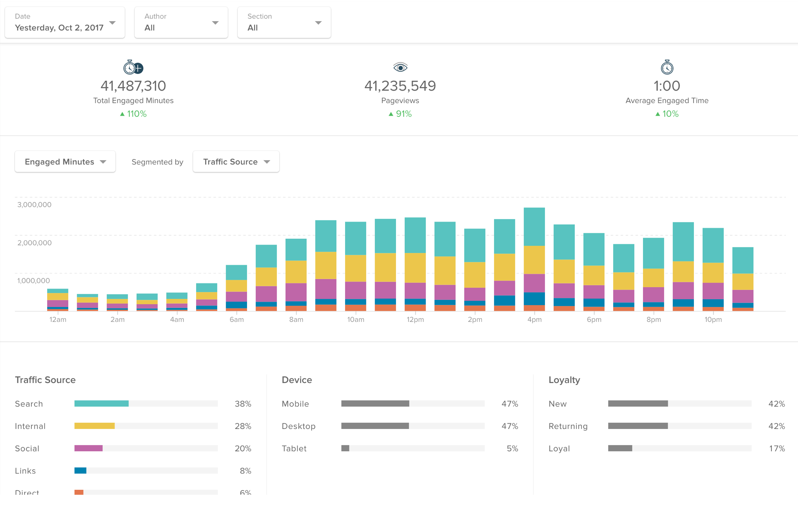Click the 12pm axis tick label
This screenshot has width=798, height=532.
click(x=415, y=320)
